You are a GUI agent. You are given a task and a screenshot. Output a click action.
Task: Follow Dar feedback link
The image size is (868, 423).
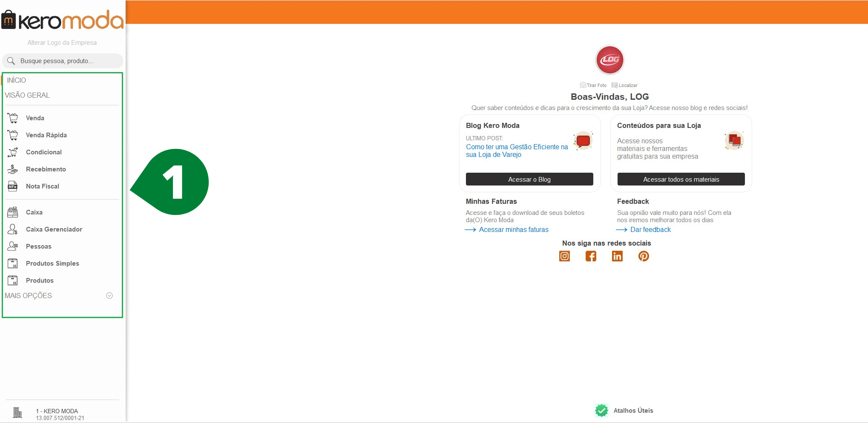coord(650,229)
